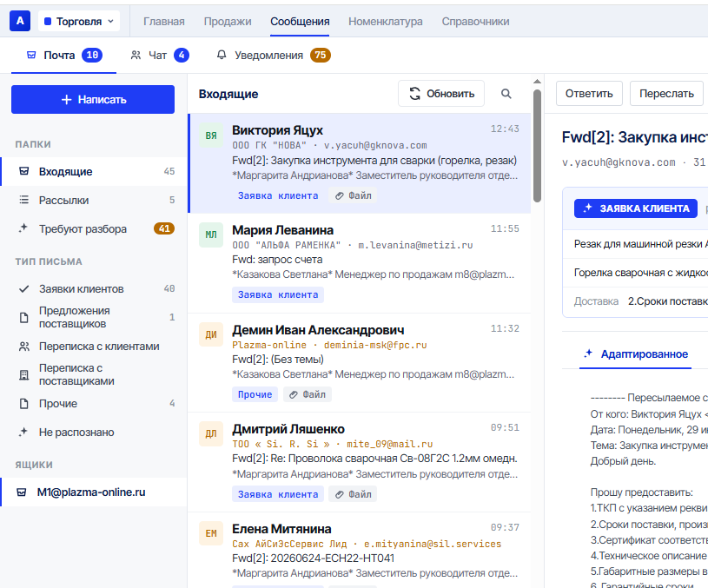
Task: Click the Переслать forward button
Action: coord(666,94)
